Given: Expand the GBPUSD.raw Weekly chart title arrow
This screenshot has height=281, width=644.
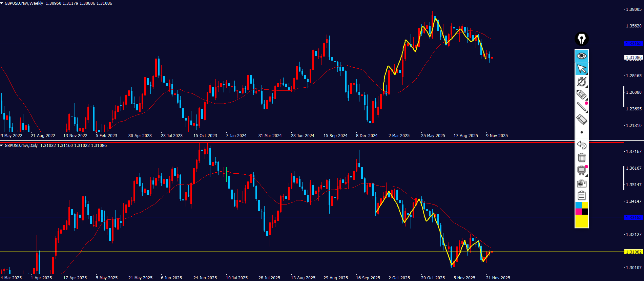Looking at the screenshot, I should [2, 3].
